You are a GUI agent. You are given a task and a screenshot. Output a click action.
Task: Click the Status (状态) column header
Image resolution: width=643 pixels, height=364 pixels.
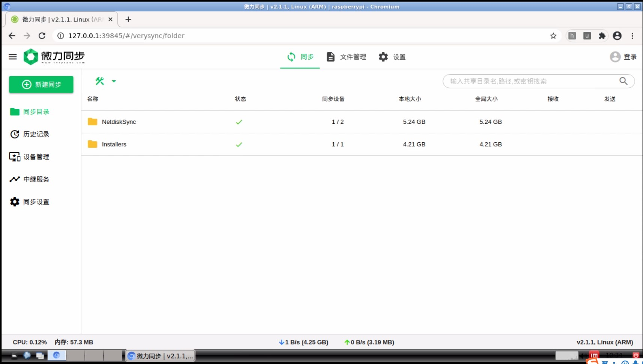[241, 99]
